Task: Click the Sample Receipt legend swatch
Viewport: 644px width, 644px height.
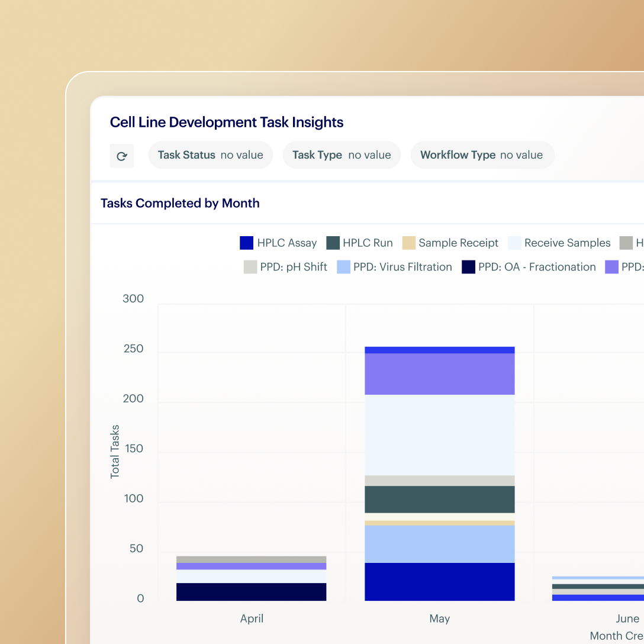Action: click(x=408, y=243)
